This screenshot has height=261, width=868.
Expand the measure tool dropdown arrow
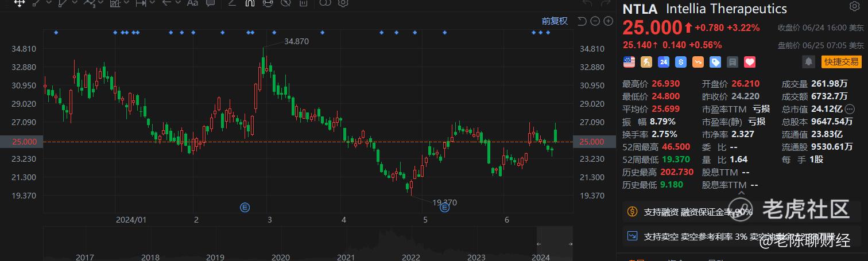click(x=152, y=2)
